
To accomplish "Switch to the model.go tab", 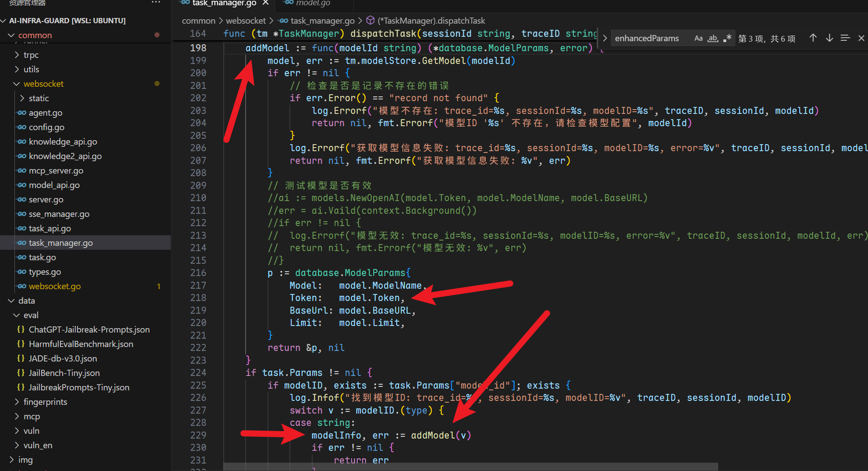I will (x=313, y=3).
